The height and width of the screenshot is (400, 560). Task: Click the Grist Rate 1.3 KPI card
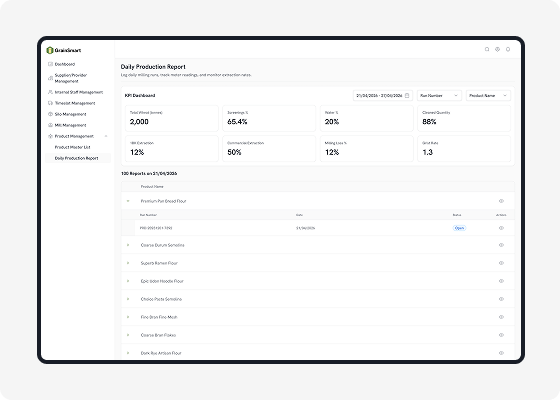click(x=464, y=149)
